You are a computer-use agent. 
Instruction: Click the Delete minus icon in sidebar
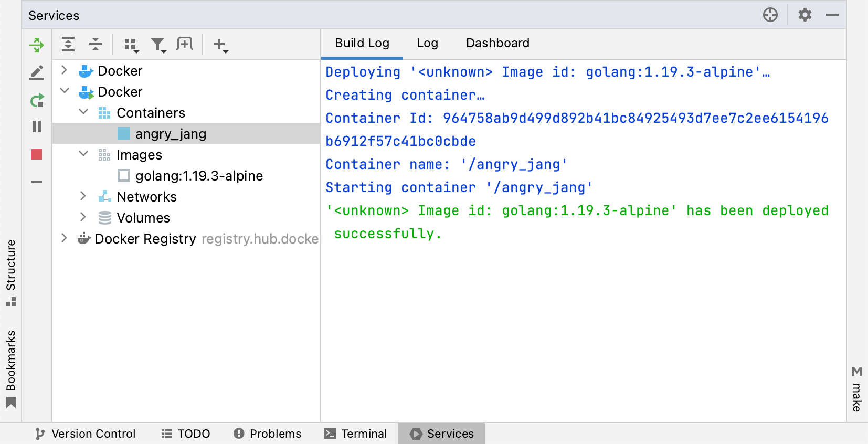[37, 182]
